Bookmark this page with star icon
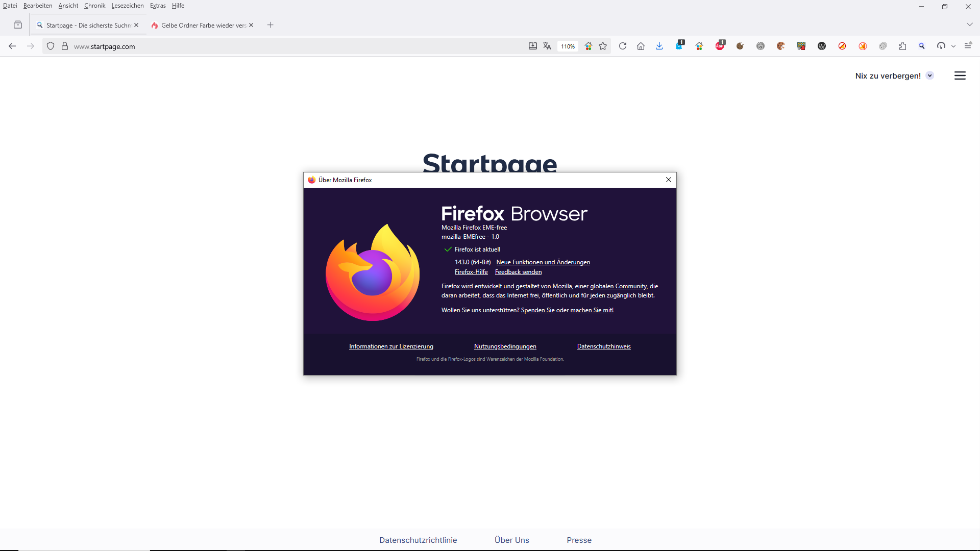The height and width of the screenshot is (551, 980). pos(603,46)
